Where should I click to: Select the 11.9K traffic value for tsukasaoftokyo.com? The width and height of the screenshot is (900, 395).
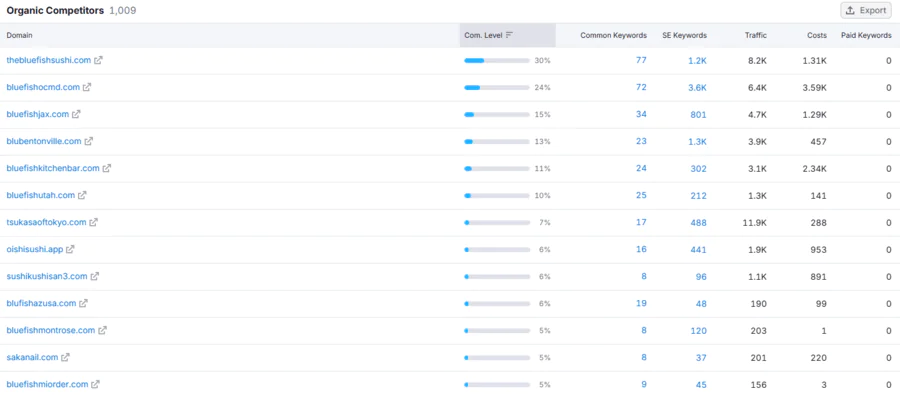(754, 222)
